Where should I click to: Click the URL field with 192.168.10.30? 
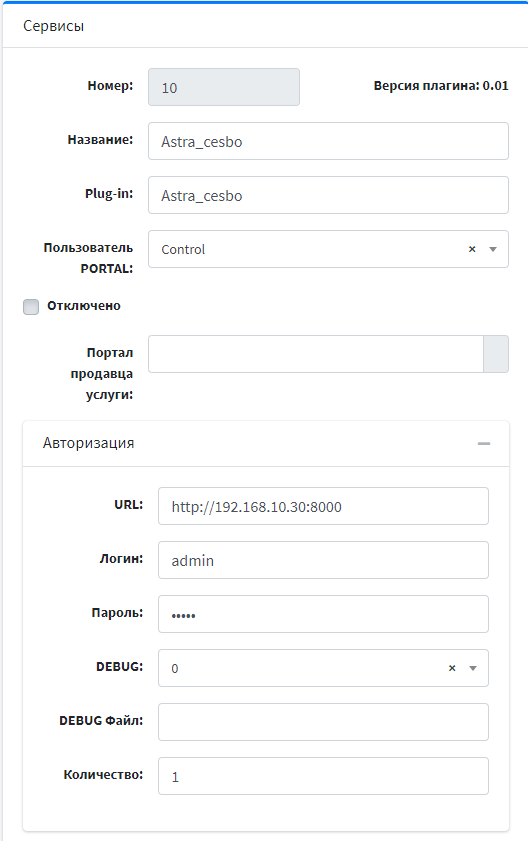323,506
